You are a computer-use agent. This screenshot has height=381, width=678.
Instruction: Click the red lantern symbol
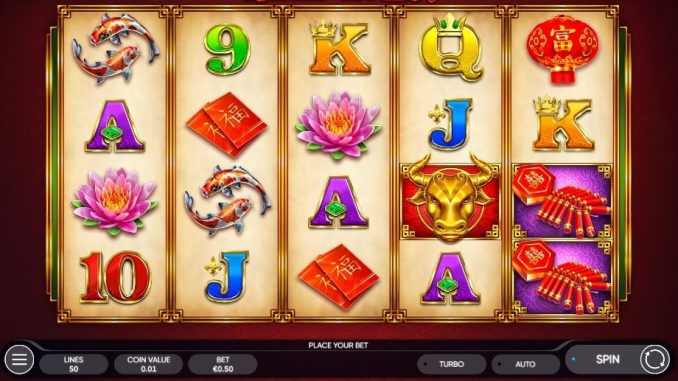click(562, 48)
